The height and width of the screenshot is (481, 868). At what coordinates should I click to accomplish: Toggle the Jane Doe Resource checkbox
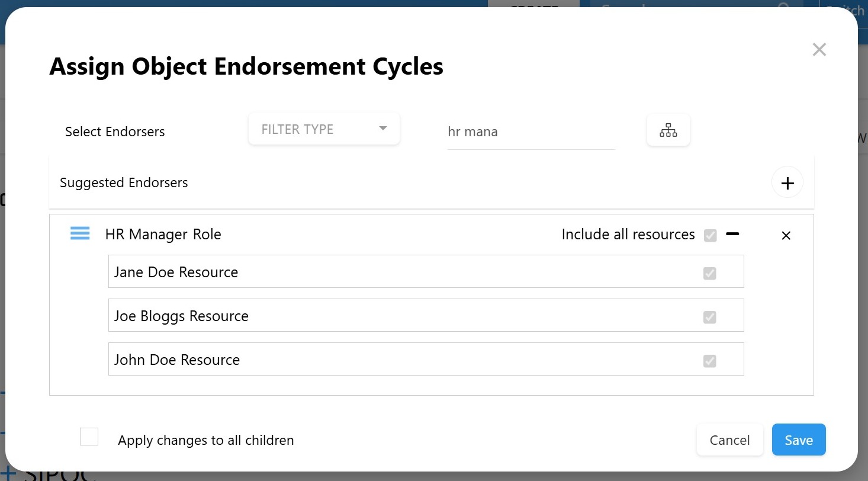pyautogui.click(x=709, y=273)
